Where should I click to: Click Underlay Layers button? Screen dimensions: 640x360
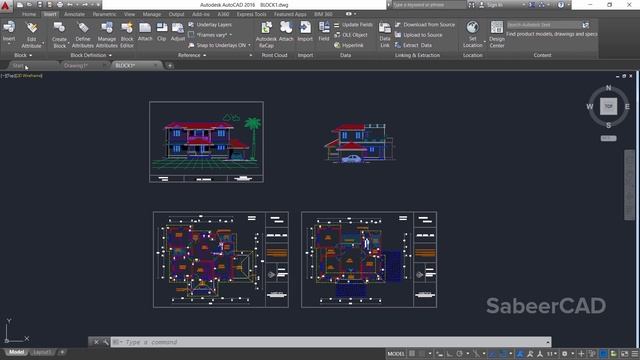[x=210, y=25]
